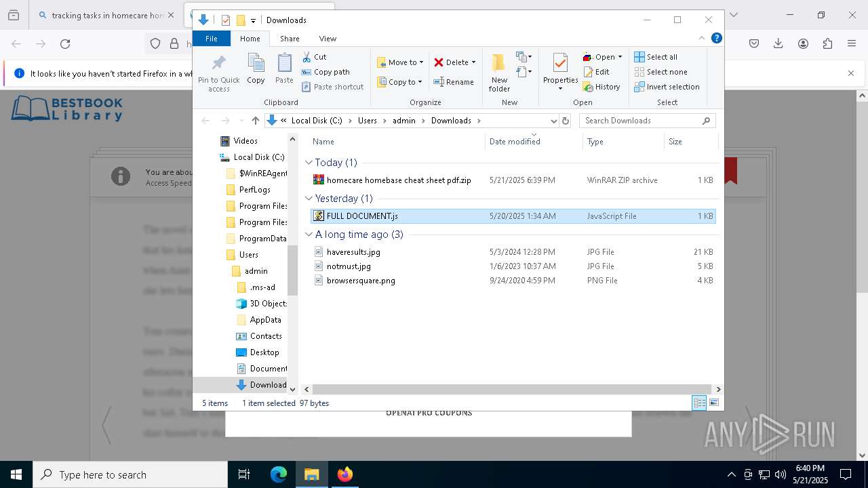Select PerfLogs folder in tree

click(248, 190)
